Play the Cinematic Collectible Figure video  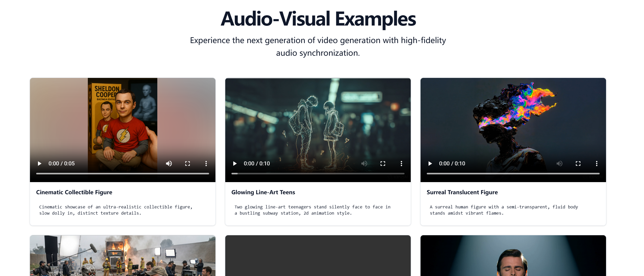click(x=40, y=163)
